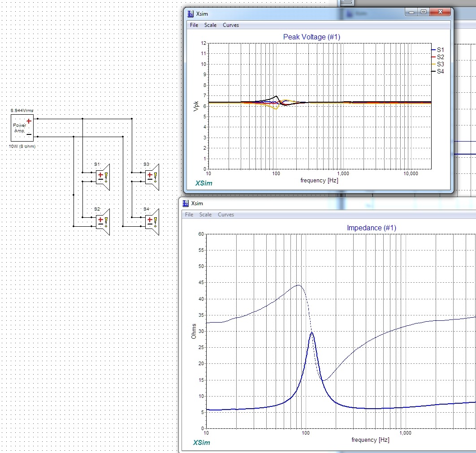Click the 8.944Vrms amplifier voltage label
The width and height of the screenshot is (476, 453).
click(x=22, y=110)
